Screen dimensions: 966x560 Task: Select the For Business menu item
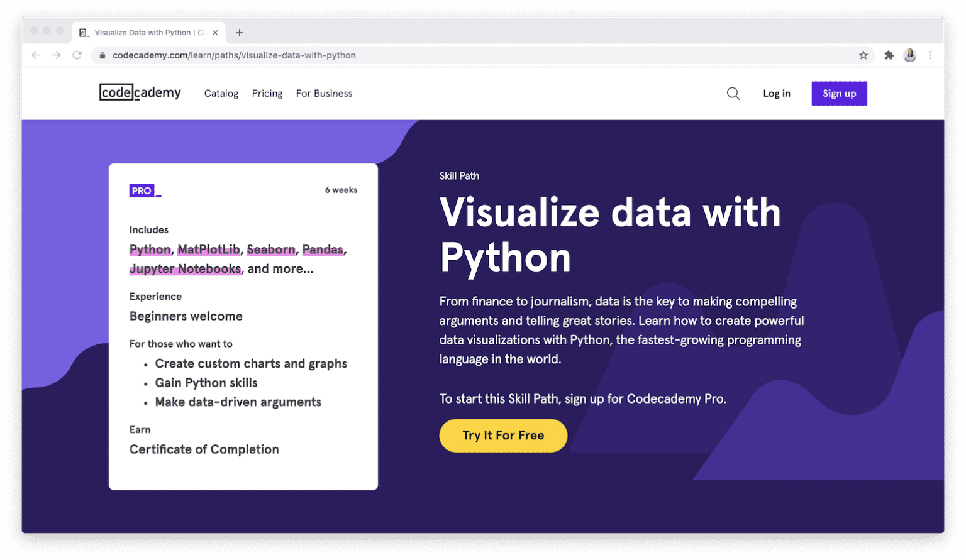coord(324,93)
